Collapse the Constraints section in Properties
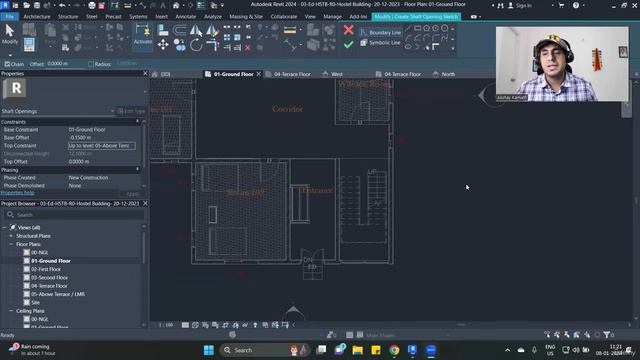 pos(138,122)
